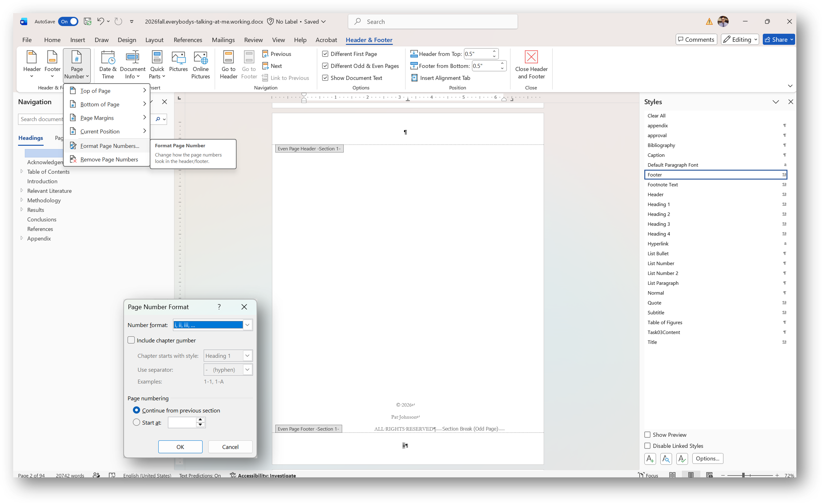The height and width of the screenshot is (504, 823).
Task: Open help for Page Number Format dialog
Action: pyautogui.click(x=219, y=307)
